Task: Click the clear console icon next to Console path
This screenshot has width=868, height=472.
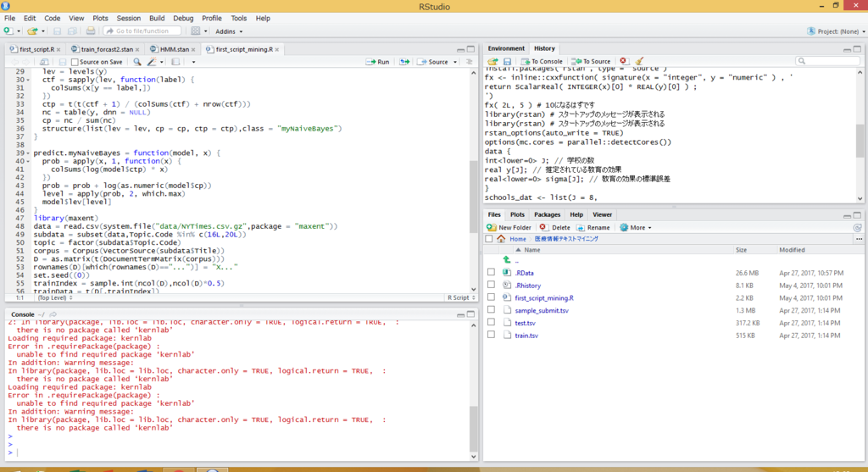Action: [53, 314]
